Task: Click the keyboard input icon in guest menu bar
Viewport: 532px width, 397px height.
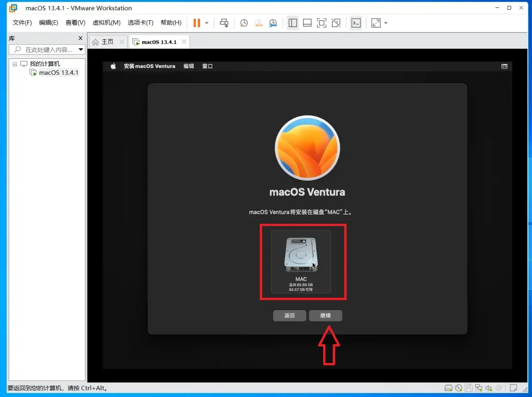Action: tap(504, 67)
